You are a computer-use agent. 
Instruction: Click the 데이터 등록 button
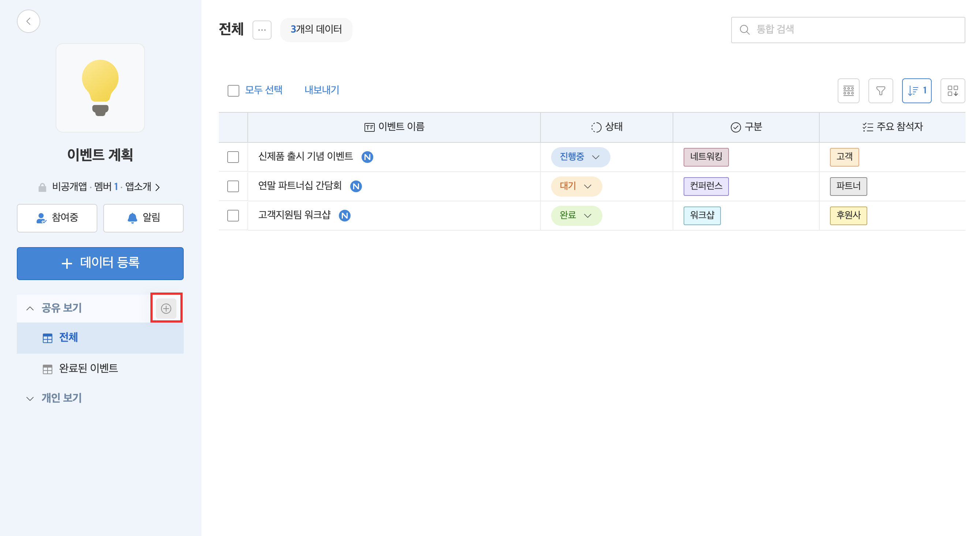[x=100, y=263]
